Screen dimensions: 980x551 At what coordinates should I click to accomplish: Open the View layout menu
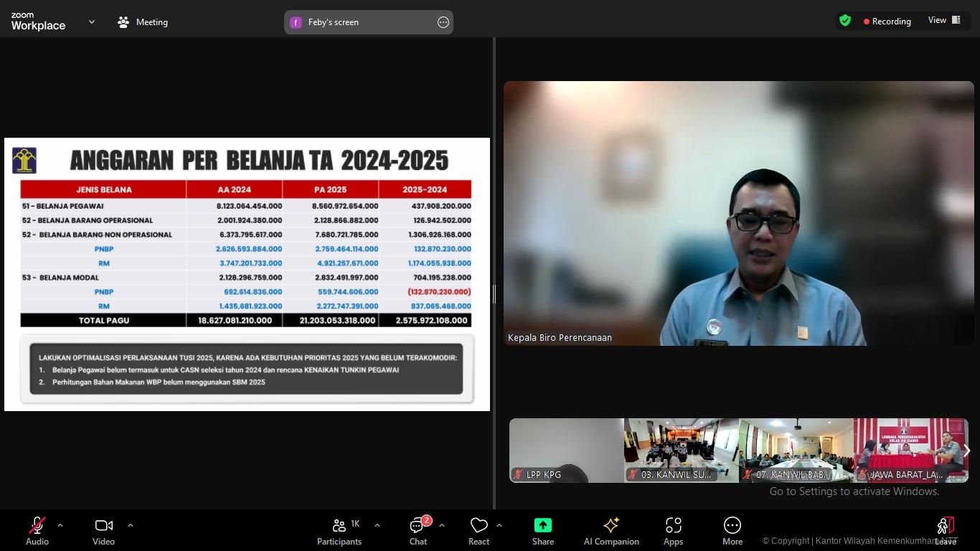[944, 21]
